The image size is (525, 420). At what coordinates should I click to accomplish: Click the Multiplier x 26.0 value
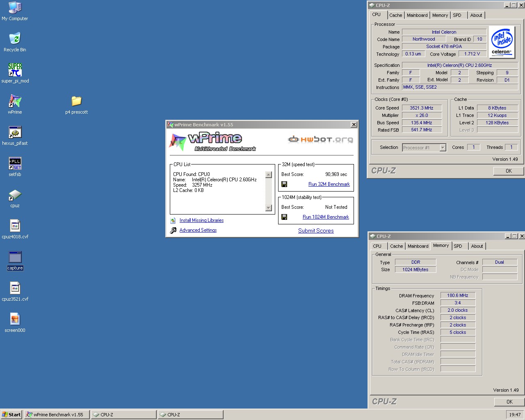coord(422,115)
